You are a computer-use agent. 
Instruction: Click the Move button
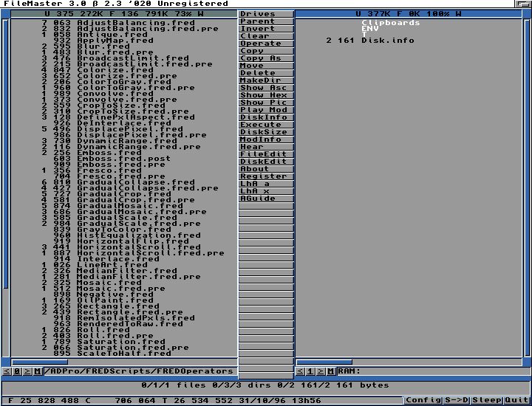(x=266, y=66)
